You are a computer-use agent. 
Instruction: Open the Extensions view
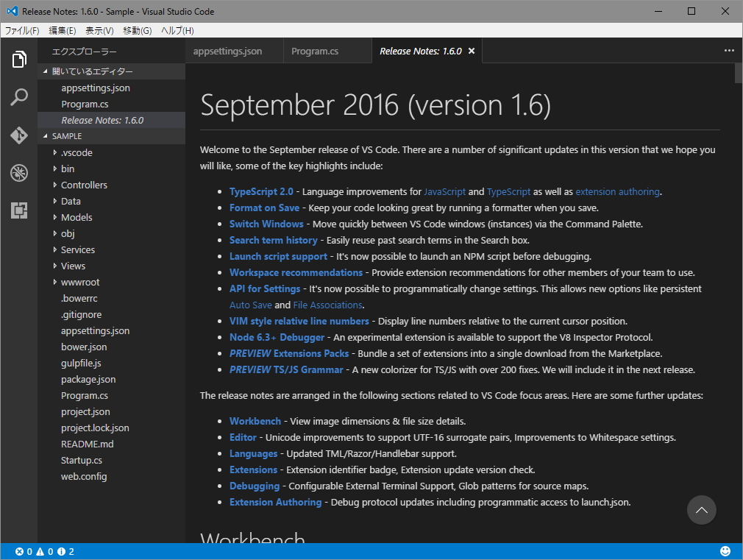click(19, 211)
